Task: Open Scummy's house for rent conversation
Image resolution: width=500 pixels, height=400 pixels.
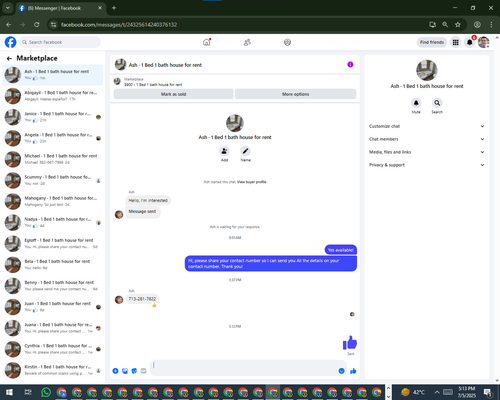Action: 53,180
